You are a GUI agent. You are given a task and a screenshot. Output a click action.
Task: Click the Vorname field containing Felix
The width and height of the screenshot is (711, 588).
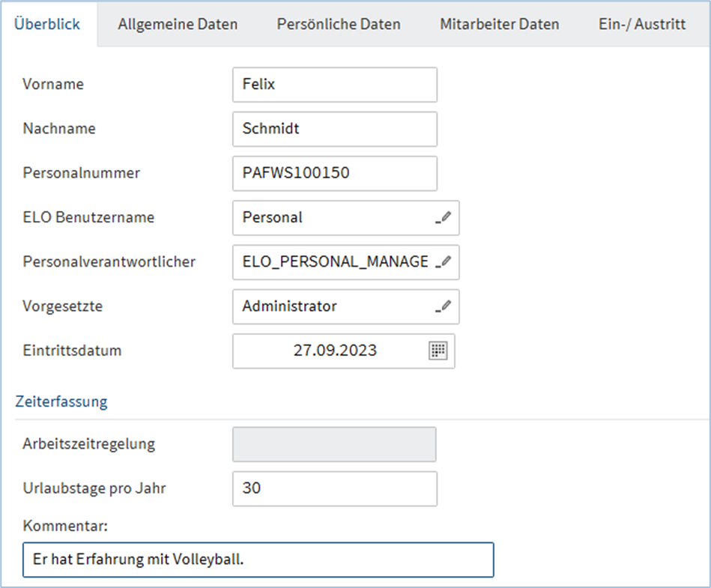point(334,85)
